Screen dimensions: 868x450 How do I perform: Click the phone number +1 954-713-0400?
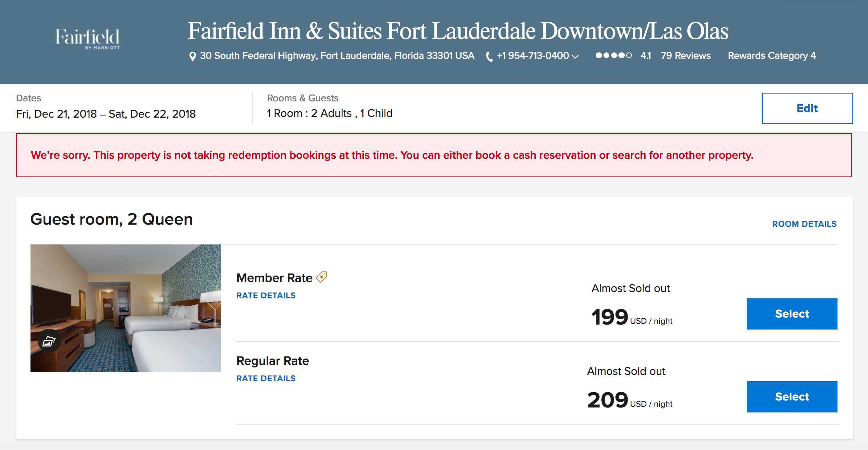point(533,56)
